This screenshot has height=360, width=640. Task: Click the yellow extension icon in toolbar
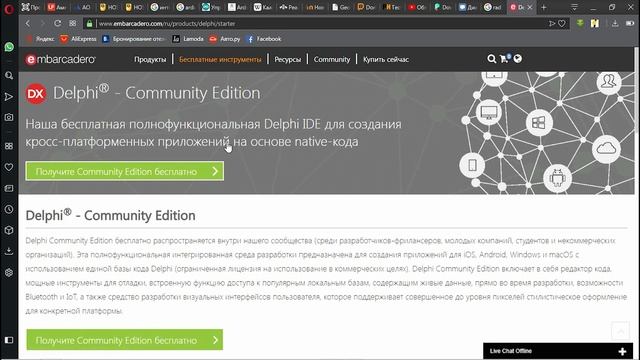595,23
